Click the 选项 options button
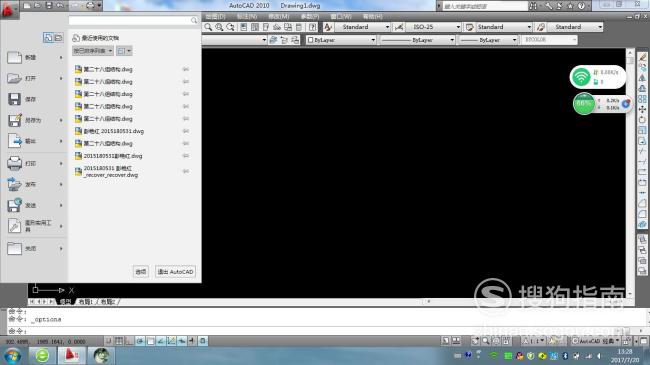 click(x=141, y=272)
